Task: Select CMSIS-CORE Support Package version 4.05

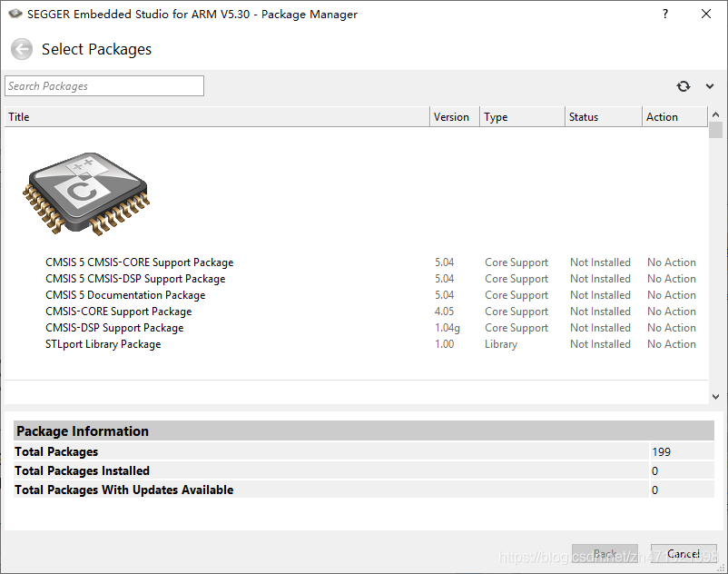Action: 118,312
